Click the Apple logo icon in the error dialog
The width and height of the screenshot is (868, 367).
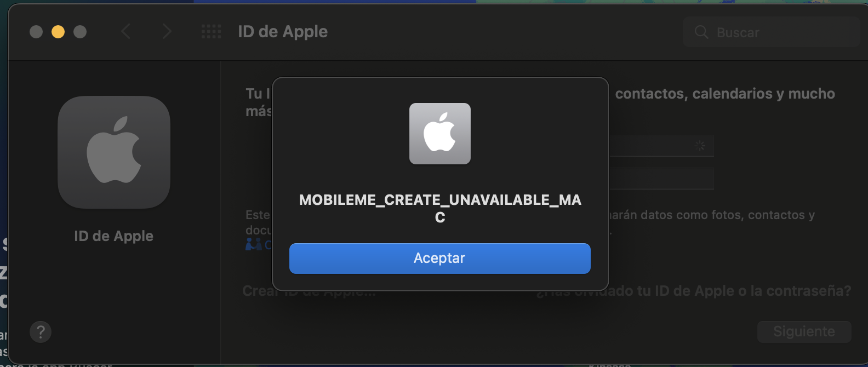click(439, 134)
